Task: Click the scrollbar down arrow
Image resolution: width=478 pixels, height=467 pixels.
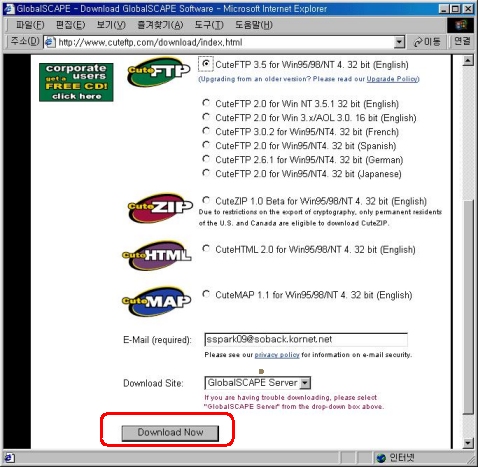Action: (x=468, y=443)
